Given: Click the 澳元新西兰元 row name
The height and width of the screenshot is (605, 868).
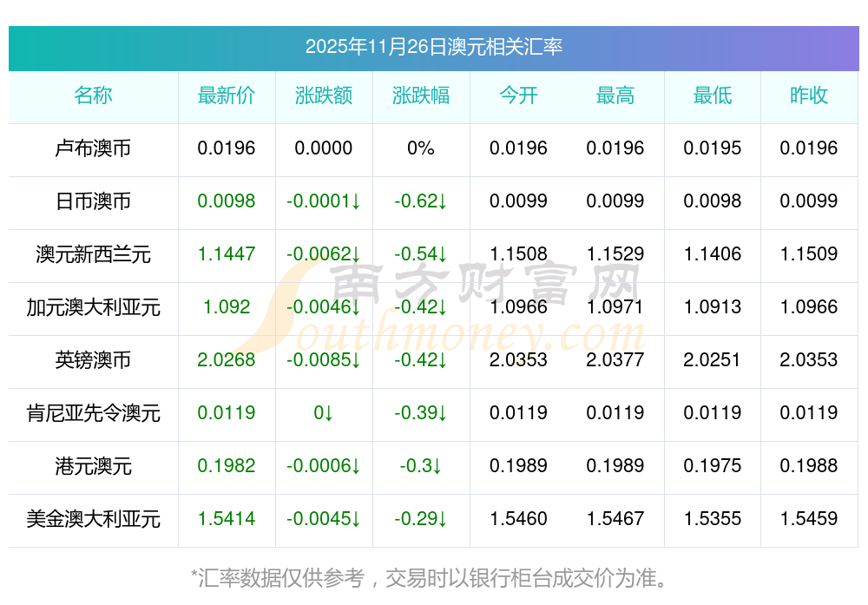Looking at the screenshot, I should click(93, 254).
